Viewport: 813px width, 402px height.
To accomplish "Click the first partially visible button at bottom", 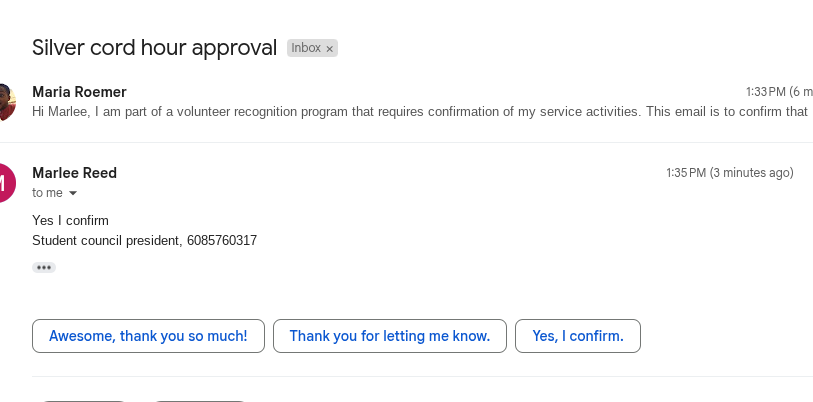I will (83, 400).
